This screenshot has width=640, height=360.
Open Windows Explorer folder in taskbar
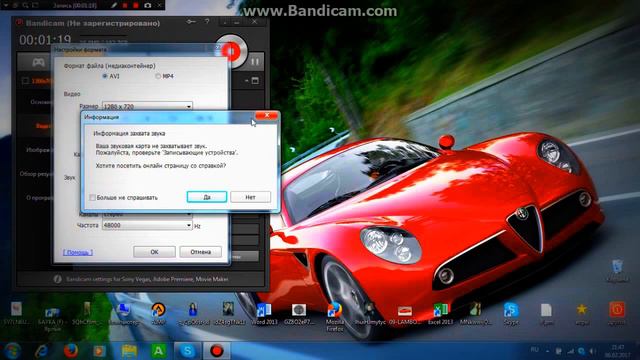click(x=129, y=351)
